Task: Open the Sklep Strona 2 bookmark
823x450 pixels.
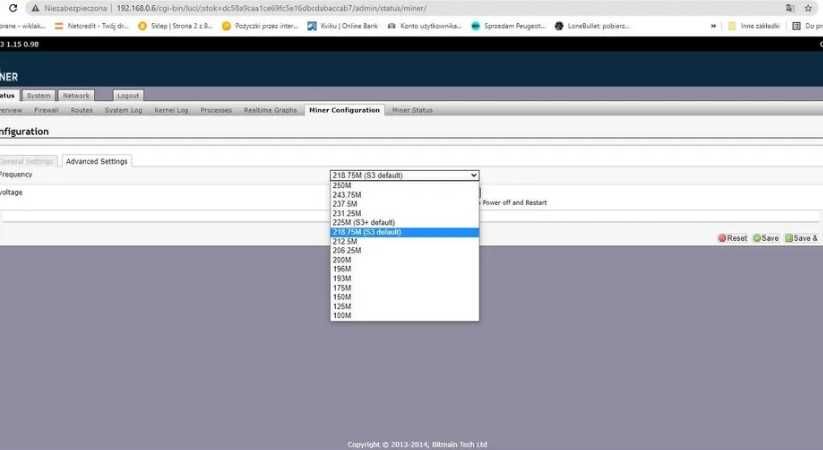Action: pos(175,26)
